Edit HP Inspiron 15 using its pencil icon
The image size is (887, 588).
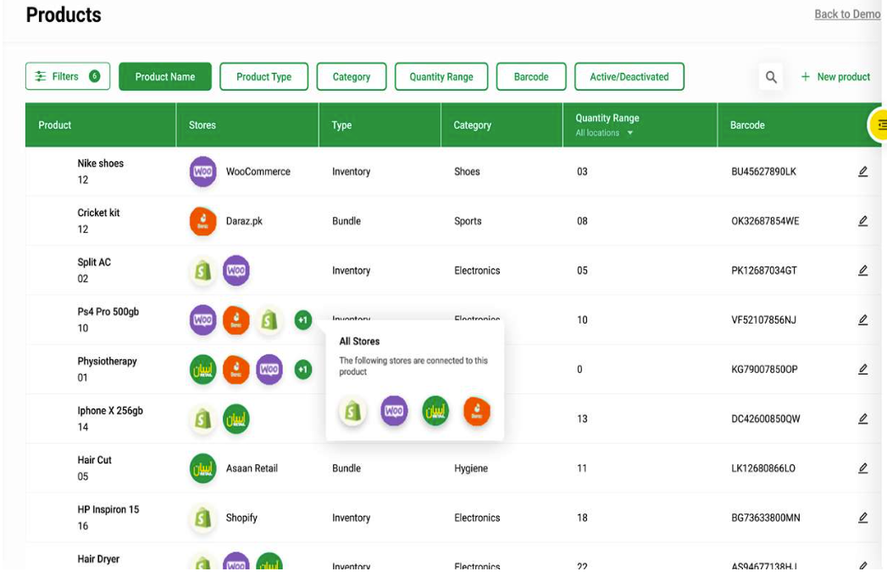tap(863, 518)
